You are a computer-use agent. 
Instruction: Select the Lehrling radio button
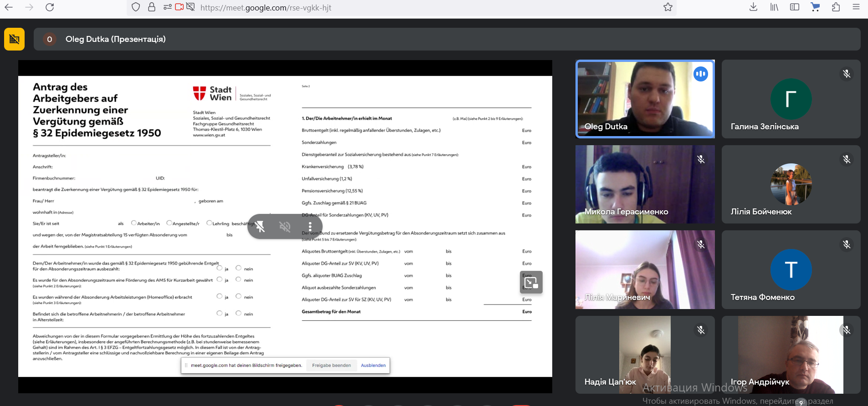(209, 223)
